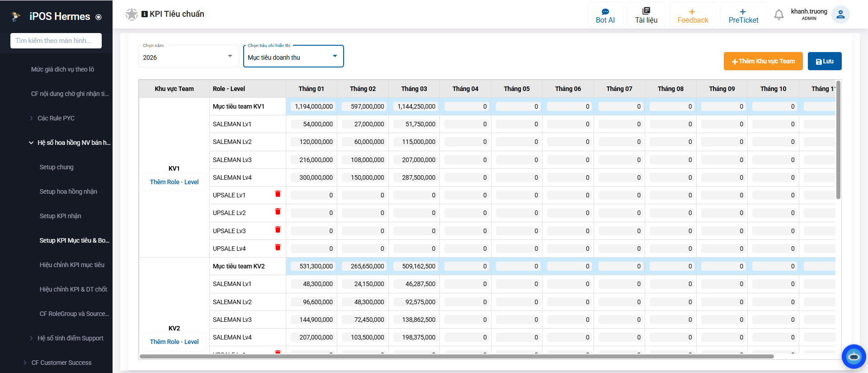Click the Tháng 01 column header

pos(311,89)
